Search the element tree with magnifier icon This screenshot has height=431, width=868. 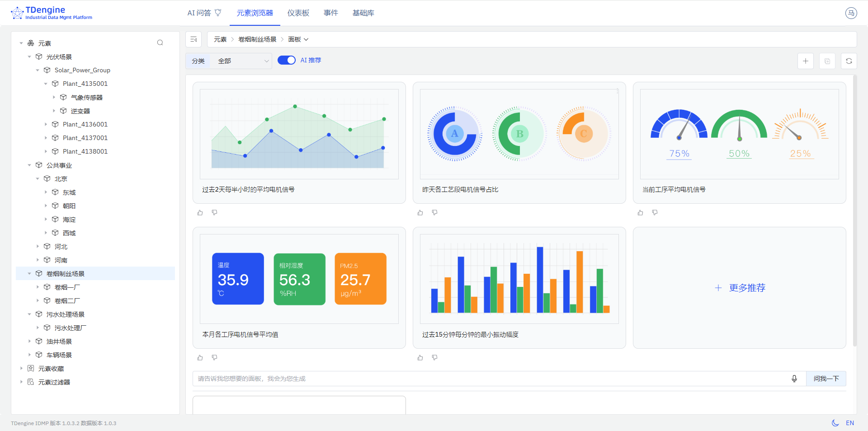(160, 43)
